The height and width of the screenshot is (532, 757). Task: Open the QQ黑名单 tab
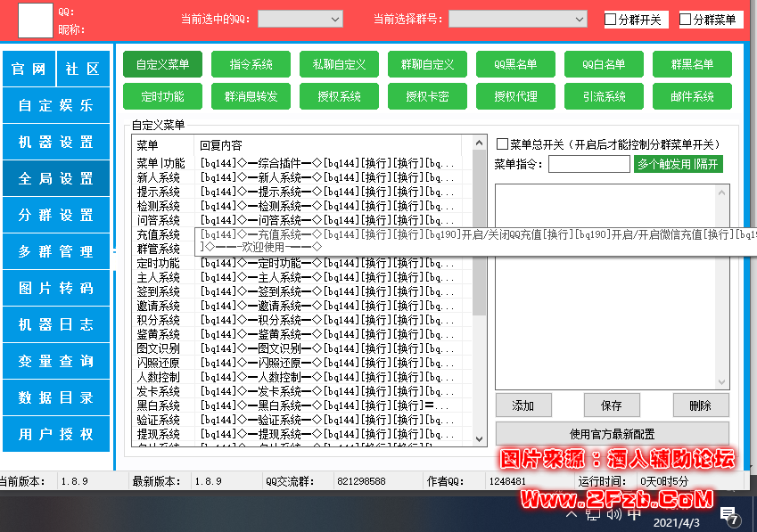tap(519, 64)
